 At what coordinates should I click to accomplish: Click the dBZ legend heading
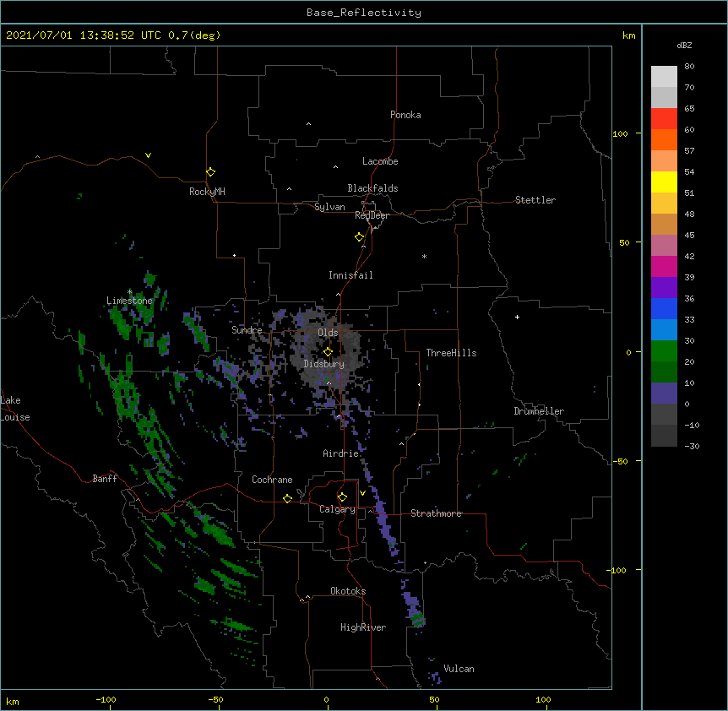(684, 45)
